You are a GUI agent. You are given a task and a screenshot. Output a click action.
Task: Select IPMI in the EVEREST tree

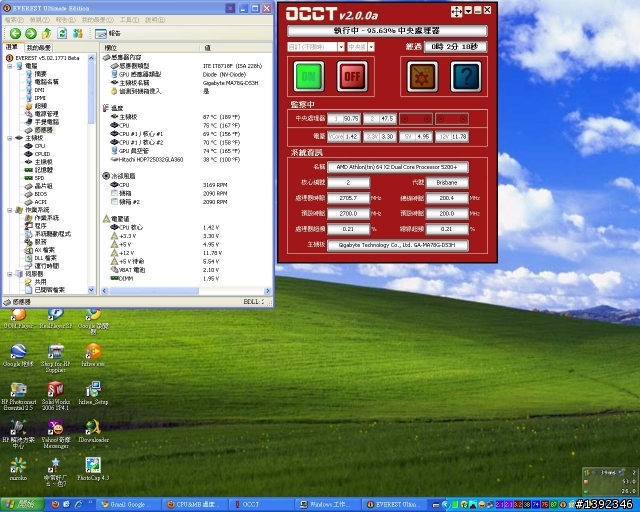pyautogui.click(x=40, y=98)
